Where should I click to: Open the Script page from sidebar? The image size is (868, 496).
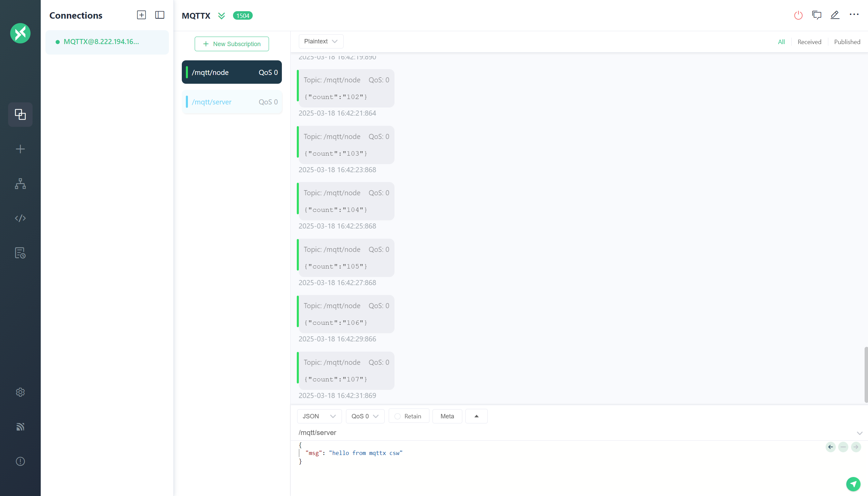(x=20, y=218)
